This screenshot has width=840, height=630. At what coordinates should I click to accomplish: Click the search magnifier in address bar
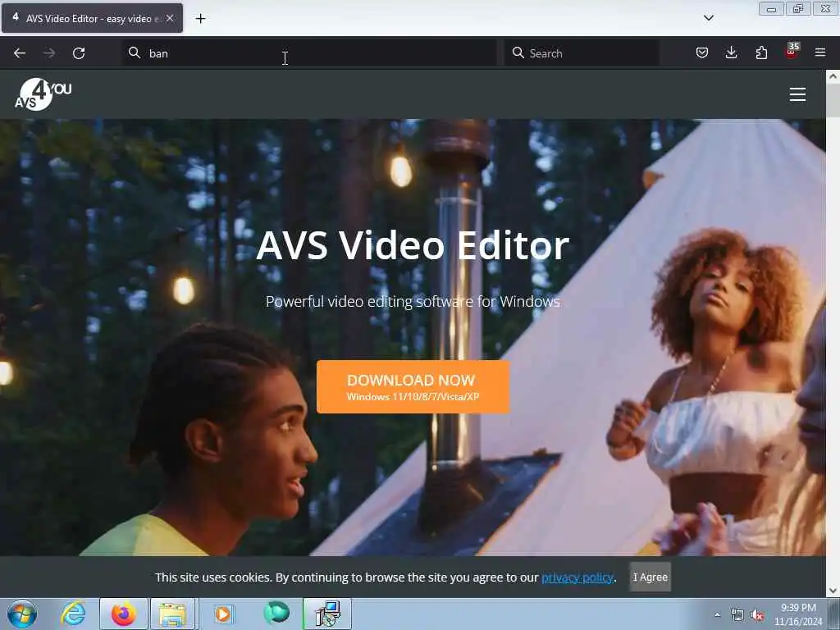pyautogui.click(x=135, y=52)
